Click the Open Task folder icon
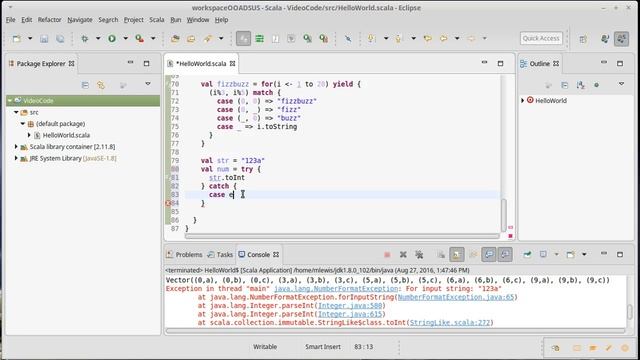 click(x=191, y=39)
